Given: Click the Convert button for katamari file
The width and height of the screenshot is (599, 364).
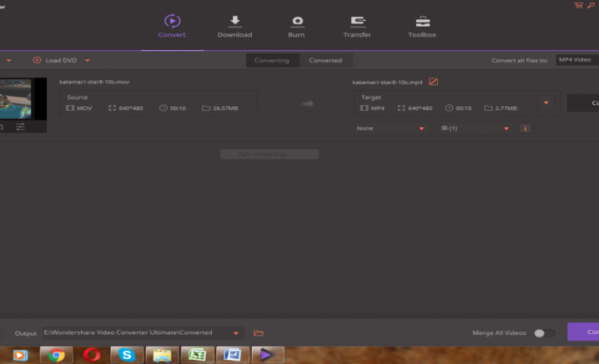Looking at the screenshot, I should (x=583, y=103).
